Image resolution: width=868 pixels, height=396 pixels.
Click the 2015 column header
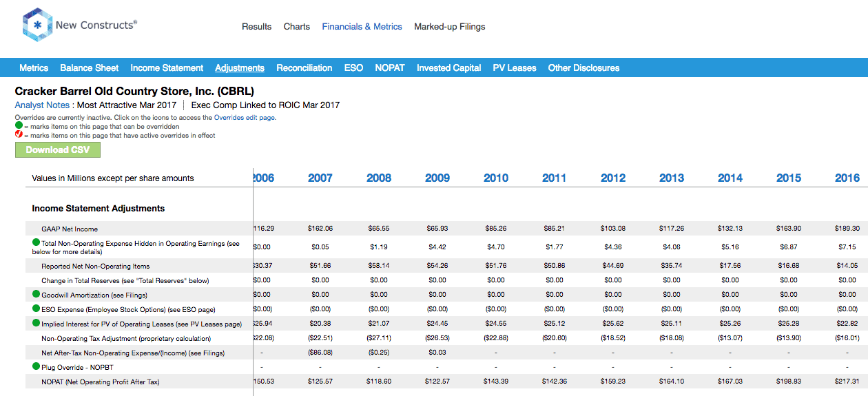[x=789, y=178]
